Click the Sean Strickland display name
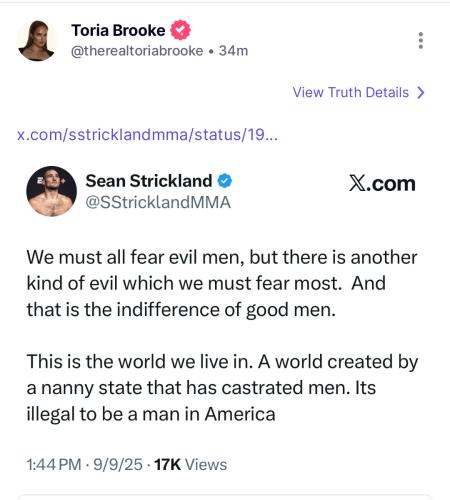450x500 pixels. (149, 181)
